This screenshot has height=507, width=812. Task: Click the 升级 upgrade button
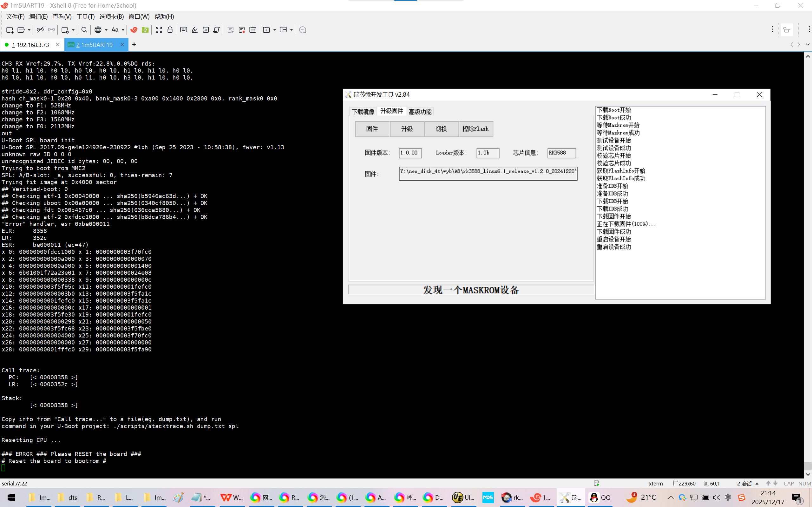coord(407,129)
